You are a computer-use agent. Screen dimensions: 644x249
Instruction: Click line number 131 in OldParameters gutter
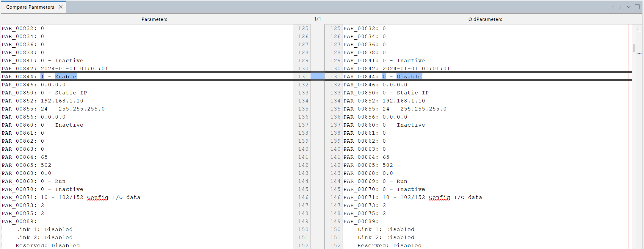click(x=335, y=77)
